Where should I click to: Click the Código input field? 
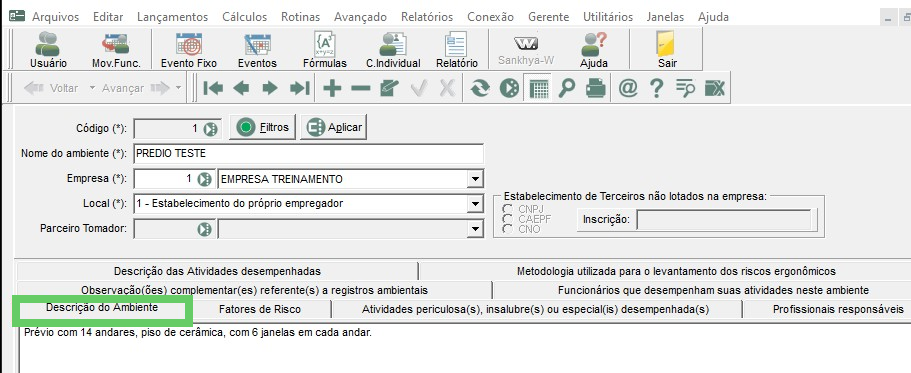[168, 129]
